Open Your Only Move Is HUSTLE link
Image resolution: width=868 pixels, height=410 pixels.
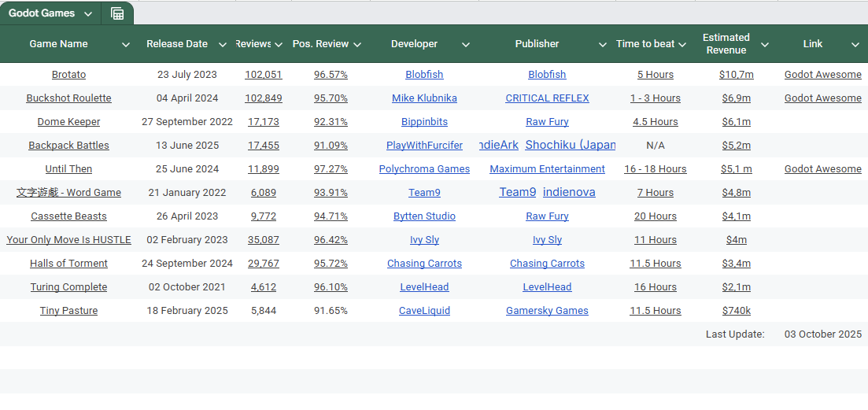[68, 240]
